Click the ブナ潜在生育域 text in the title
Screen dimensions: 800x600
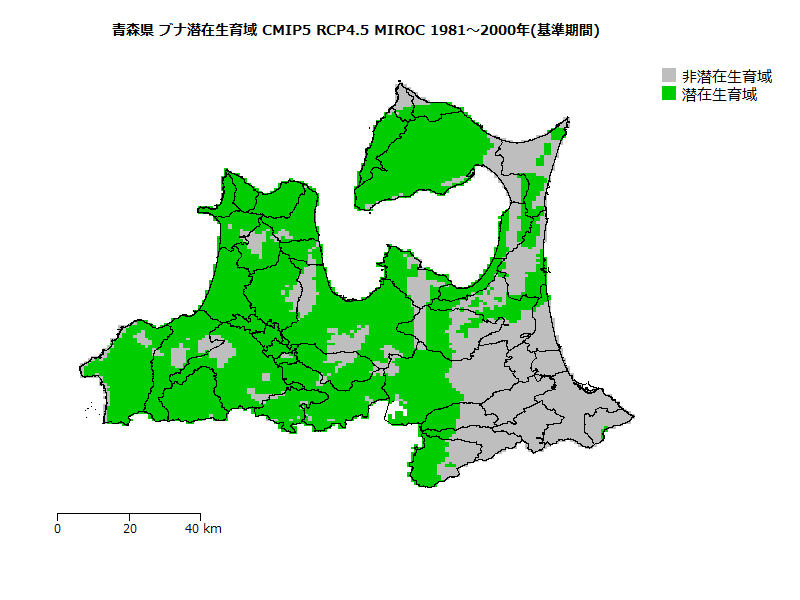tap(207, 31)
